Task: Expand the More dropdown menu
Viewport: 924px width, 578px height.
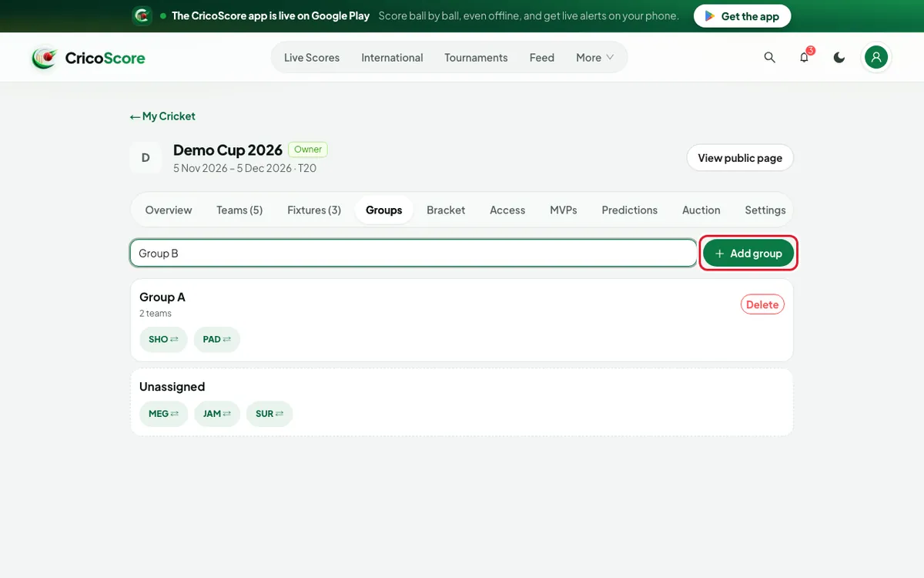Action: [x=595, y=58]
